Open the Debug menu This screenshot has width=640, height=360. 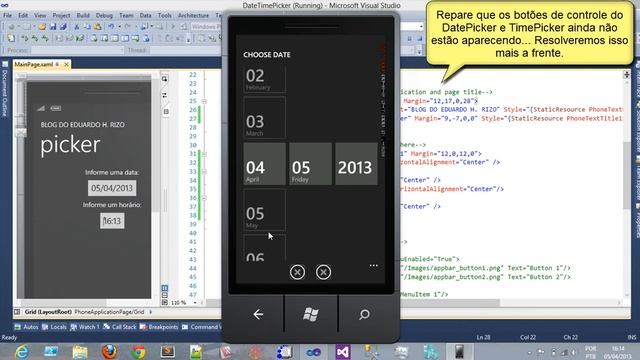(x=104, y=16)
